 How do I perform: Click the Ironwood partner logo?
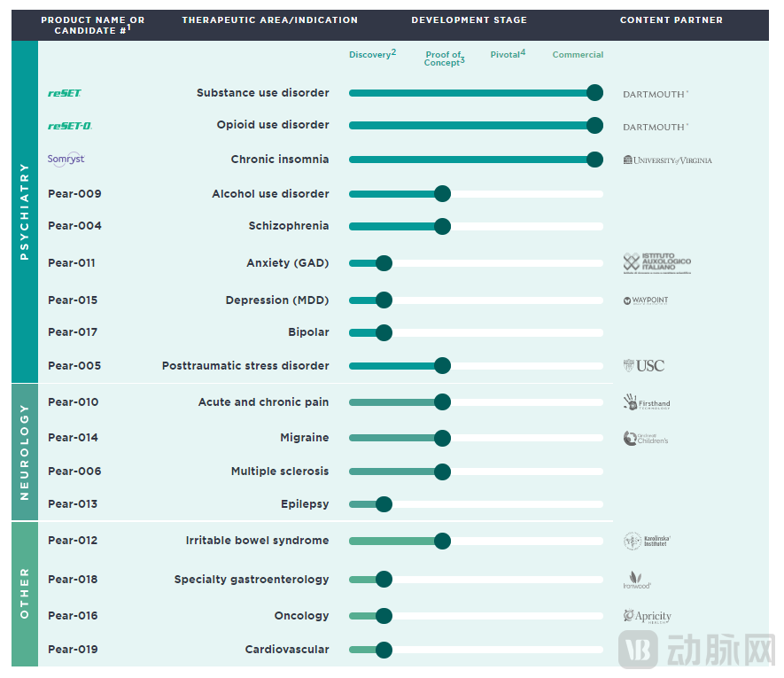click(637, 580)
